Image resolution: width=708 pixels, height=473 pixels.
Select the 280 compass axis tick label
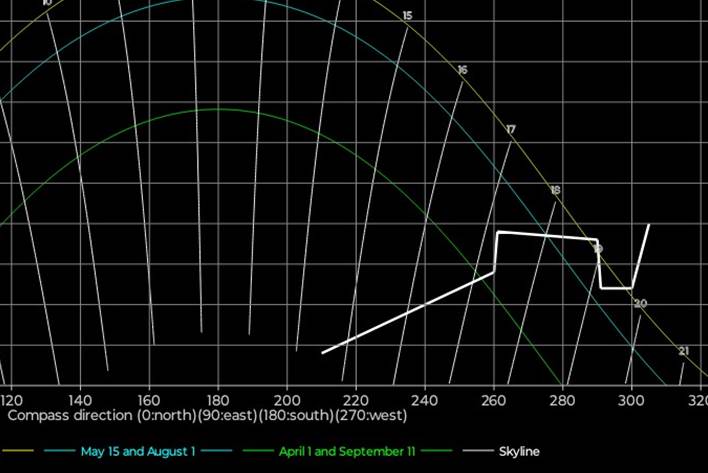[x=562, y=397]
